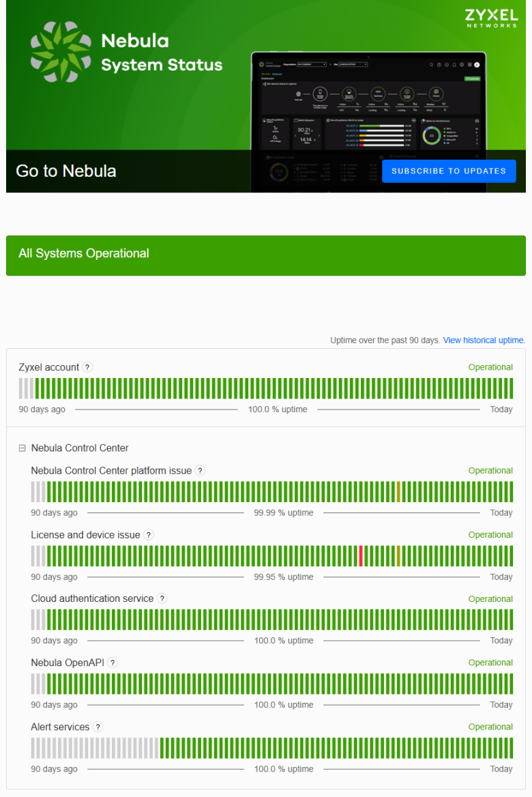The width and height of the screenshot is (532, 797).
Task: Show help for Cloud authentication service
Action: (162, 598)
